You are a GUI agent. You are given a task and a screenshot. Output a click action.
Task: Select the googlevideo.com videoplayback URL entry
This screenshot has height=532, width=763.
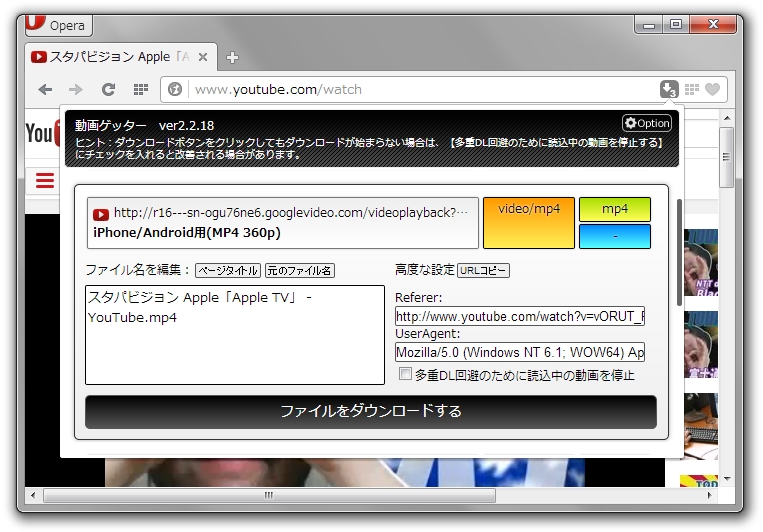283,223
